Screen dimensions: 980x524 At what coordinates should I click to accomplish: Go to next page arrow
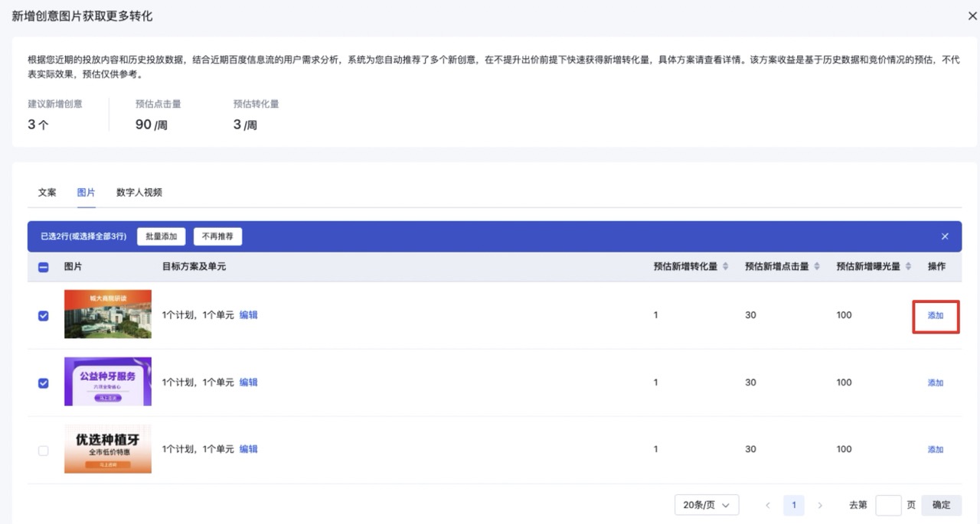click(820, 505)
